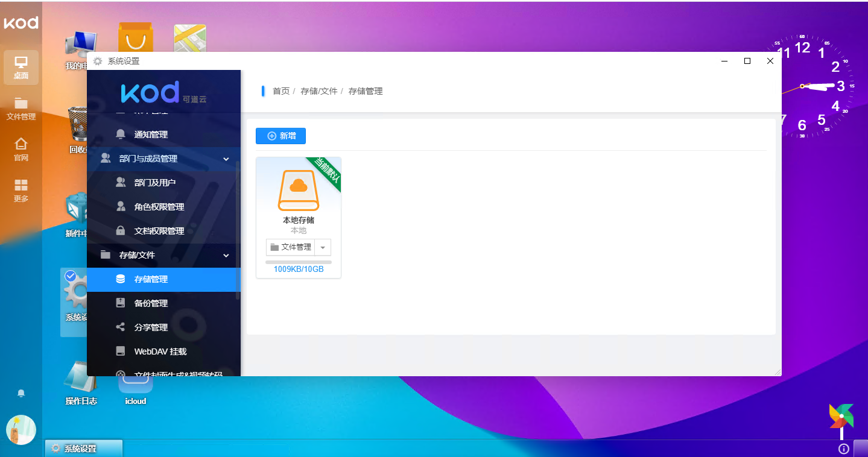Click the gear icon in window title bar
Image resolution: width=868 pixels, height=457 pixels.
point(97,61)
